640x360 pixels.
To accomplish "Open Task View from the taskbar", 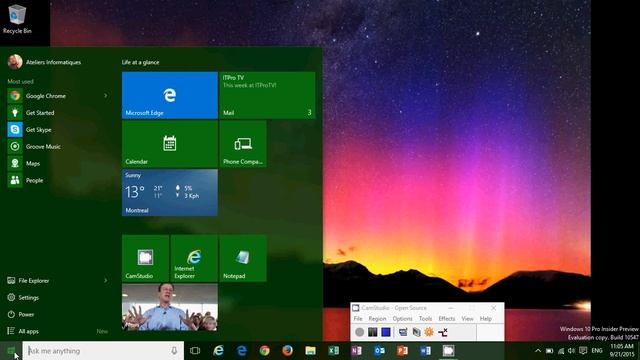I will (x=195, y=351).
